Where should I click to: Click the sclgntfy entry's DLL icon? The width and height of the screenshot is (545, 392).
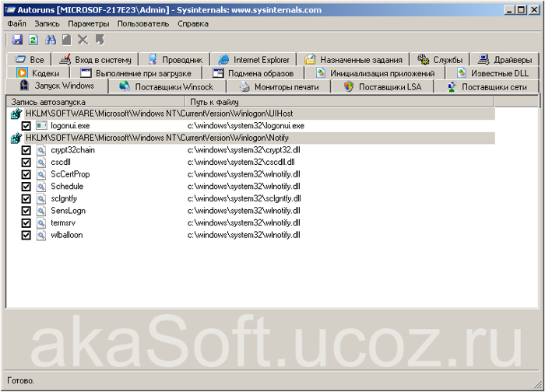click(41, 198)
